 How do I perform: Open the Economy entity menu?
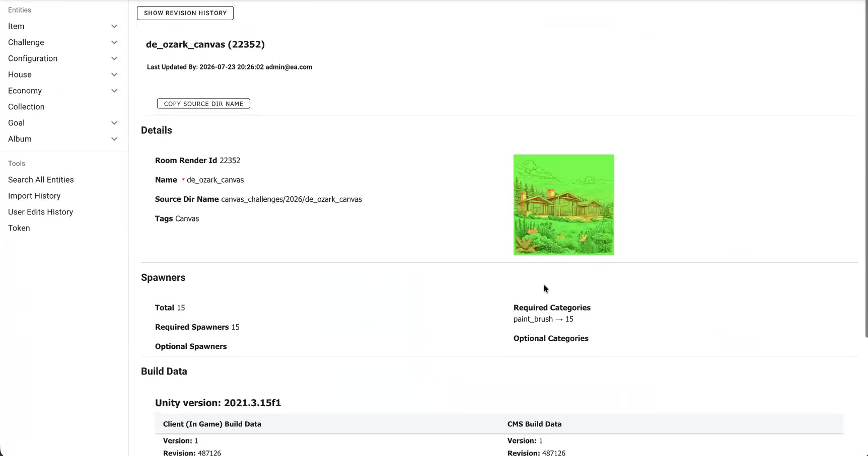[x=25, y=91]
